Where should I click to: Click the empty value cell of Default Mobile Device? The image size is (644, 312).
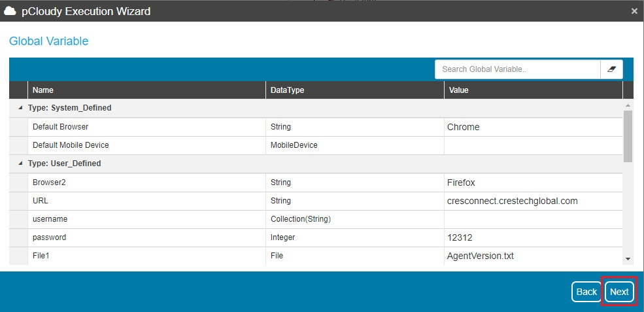[534, 145]
